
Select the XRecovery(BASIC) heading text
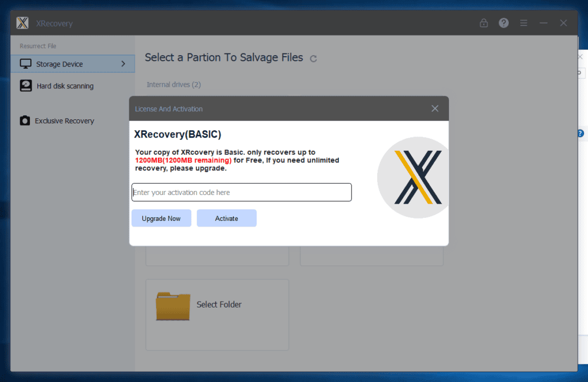pyautogui.click(x=177, y=134)
